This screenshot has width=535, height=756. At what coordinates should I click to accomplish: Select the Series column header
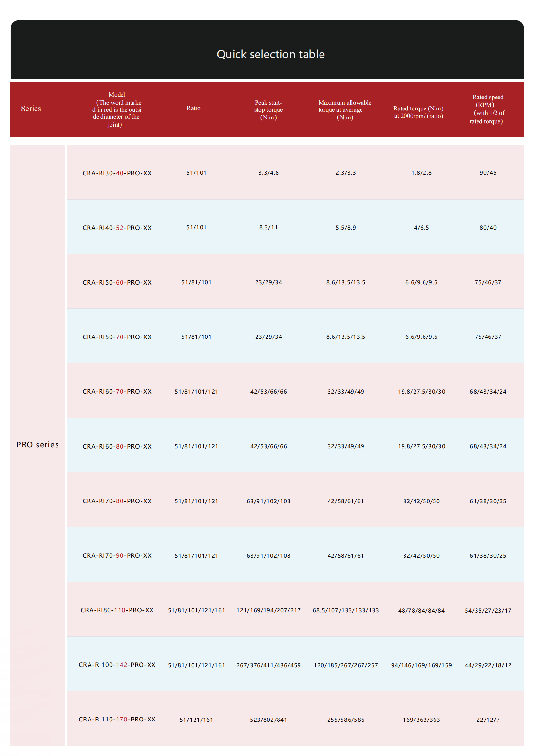point(31,108)
